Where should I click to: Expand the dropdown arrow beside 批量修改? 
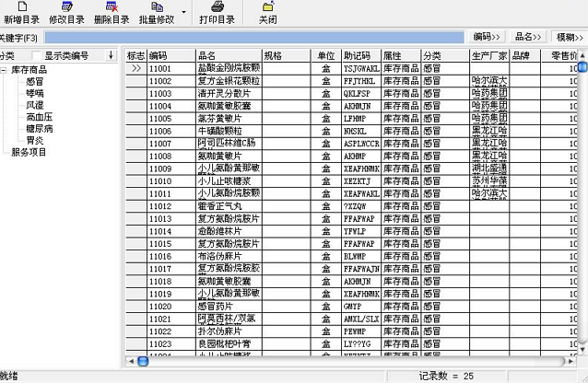[x=183, y=12]
